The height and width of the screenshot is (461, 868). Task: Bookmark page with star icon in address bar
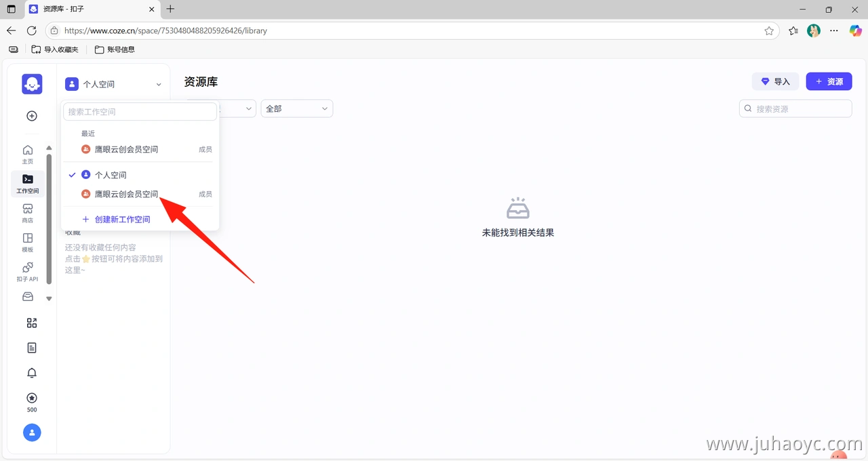pyautogui.click(x=769, y=31)
